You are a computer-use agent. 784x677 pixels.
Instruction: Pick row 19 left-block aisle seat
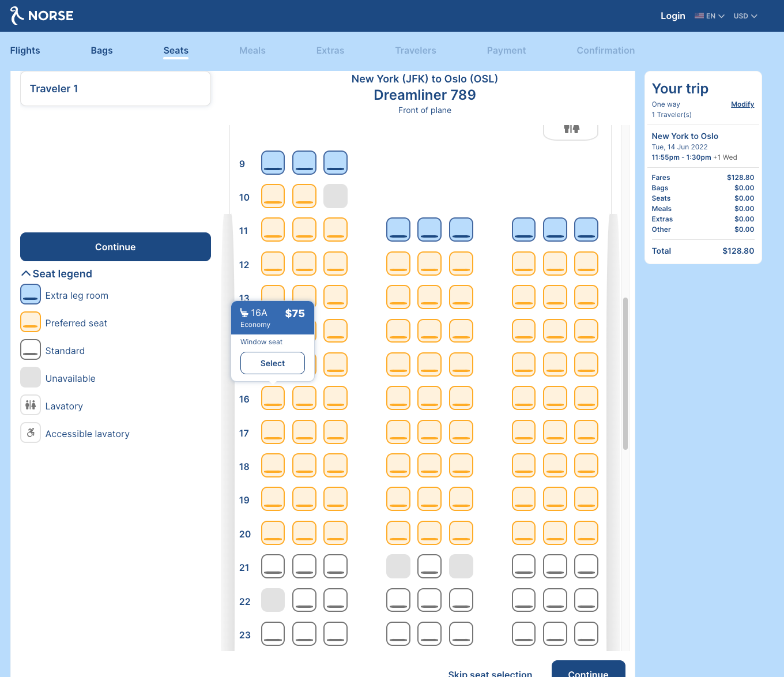tap(336, 499)
